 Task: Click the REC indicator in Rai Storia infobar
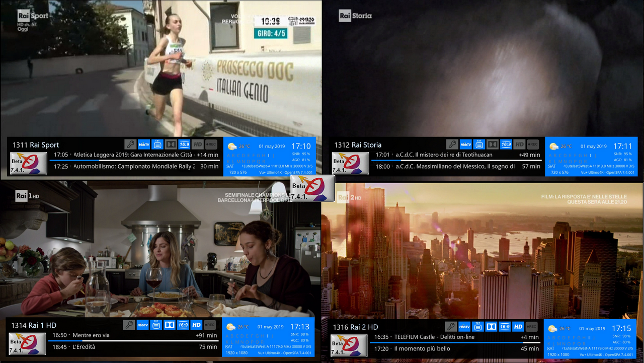click(533, 144)
